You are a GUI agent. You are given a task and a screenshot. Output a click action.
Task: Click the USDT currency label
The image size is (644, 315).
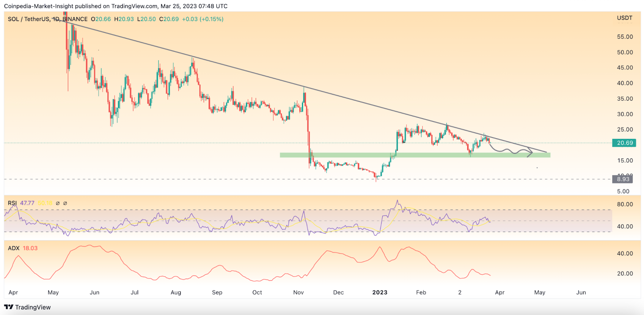(625, 18)
